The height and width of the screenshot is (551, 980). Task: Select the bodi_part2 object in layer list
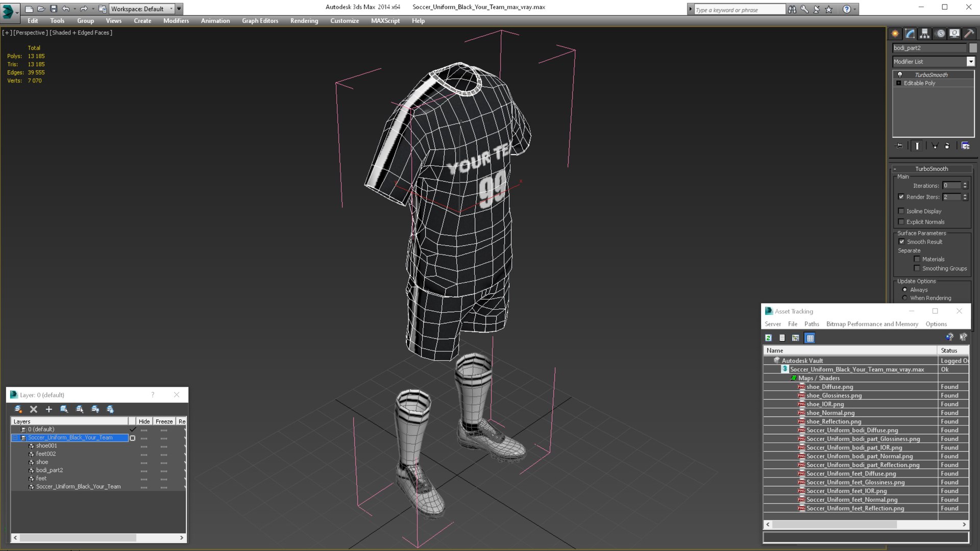pyautogui.click(x=50, y=470)
